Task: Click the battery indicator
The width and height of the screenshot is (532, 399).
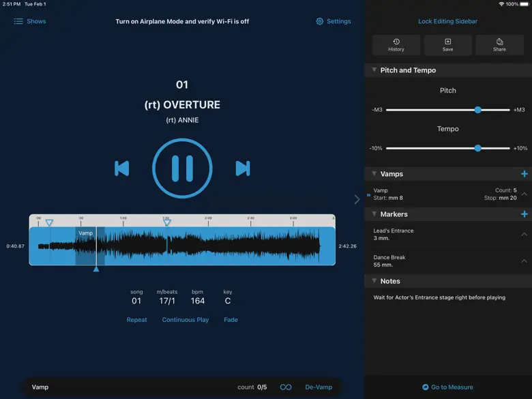Action: pos(524,4)
